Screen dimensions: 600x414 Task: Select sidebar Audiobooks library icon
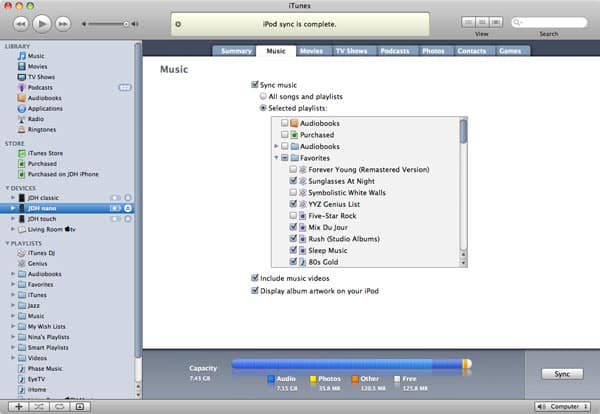coord(22,98)
